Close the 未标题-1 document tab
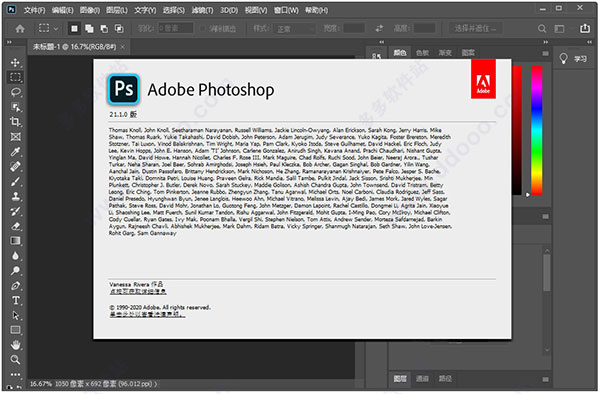The height and width of the screenshot is (394, 600). click(122, 47)
